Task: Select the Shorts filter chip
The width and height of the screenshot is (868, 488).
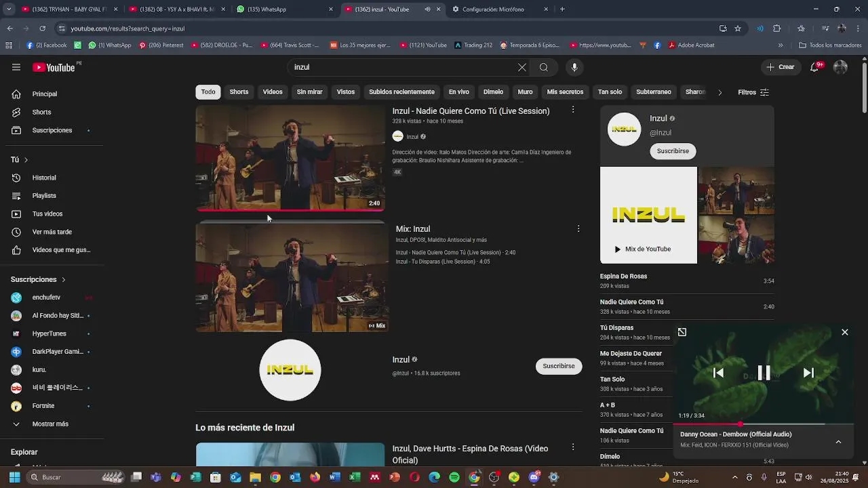Action: point(239,91)
